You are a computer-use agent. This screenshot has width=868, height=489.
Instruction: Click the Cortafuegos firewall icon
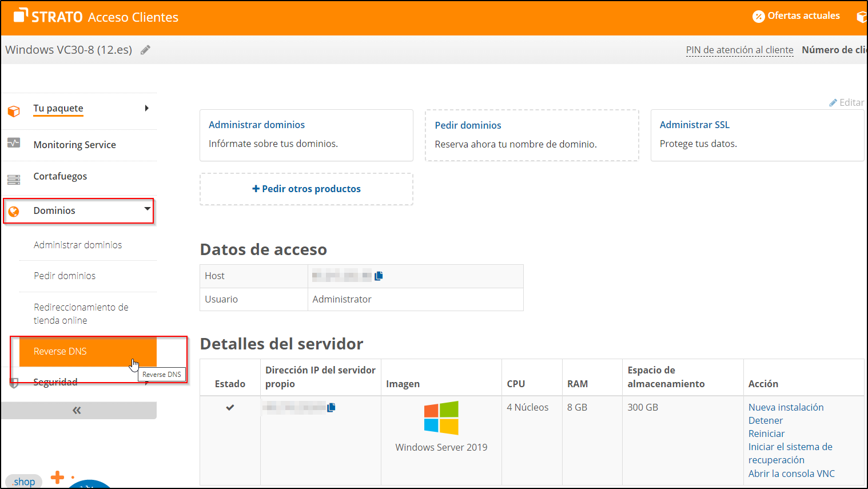pos(14,176)
